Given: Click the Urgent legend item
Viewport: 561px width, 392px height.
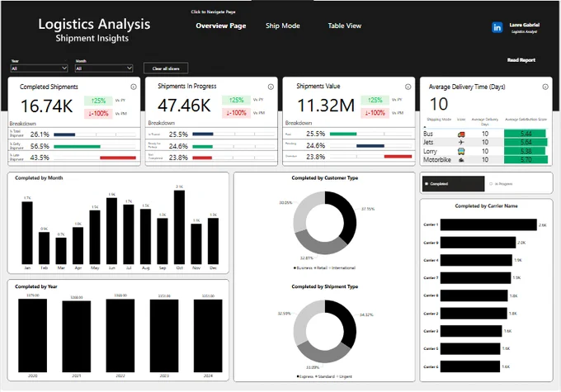Looking at the screenshot, I should [x=344, y=376].
